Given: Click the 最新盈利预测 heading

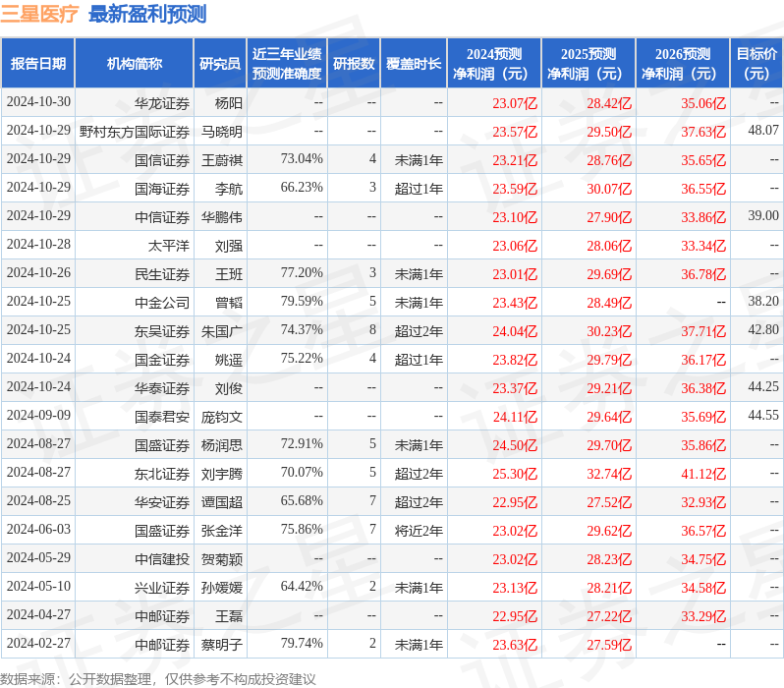Looking at the screenshot, I should point(147,14).
